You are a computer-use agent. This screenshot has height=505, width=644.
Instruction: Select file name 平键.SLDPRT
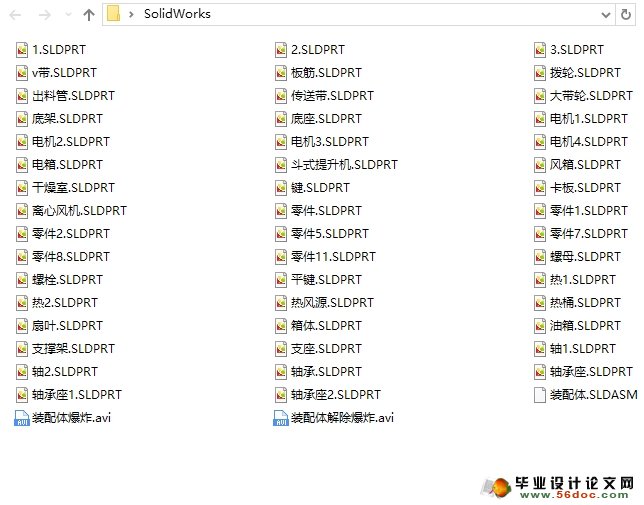point(327,280)
